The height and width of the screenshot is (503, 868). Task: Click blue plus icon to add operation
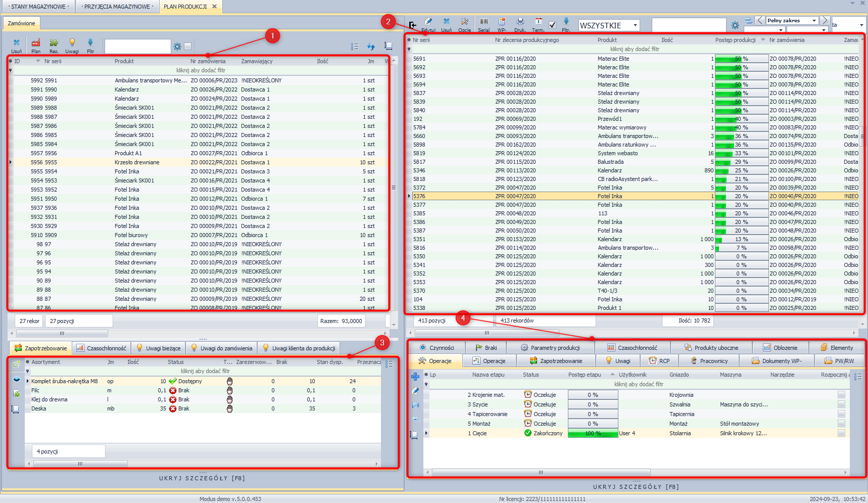click(415, 377)
